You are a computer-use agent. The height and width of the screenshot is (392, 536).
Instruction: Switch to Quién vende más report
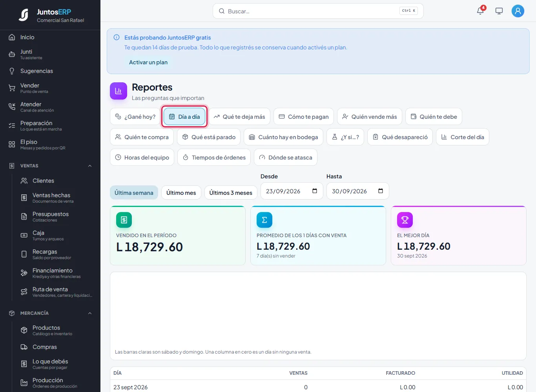[370, 116]
